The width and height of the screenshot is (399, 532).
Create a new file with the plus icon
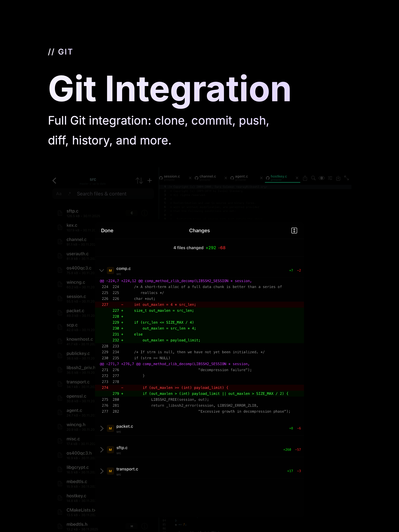[x=150, y=181]
